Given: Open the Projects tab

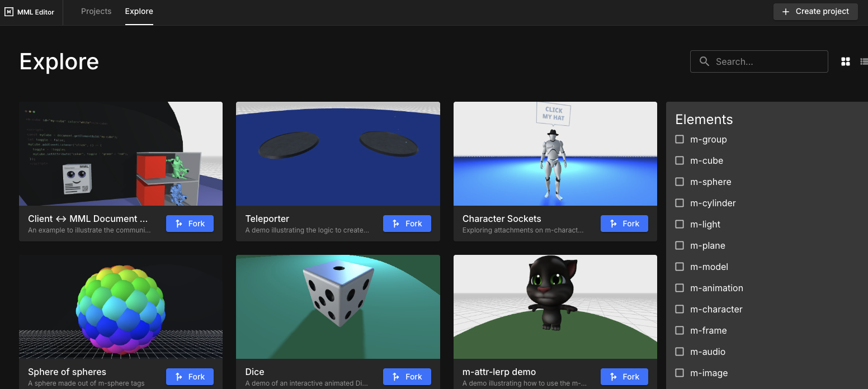Looking at the screenshot, I should click(96, 11).
